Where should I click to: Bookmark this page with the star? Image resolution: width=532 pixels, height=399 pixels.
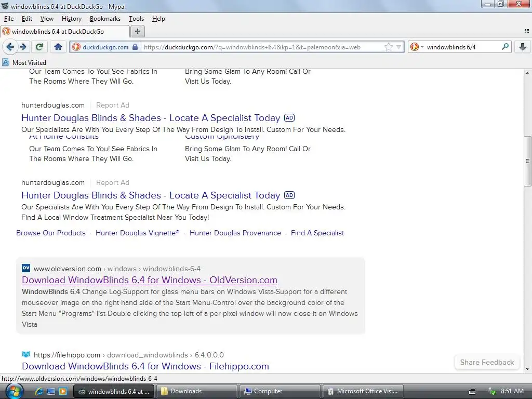389,47
